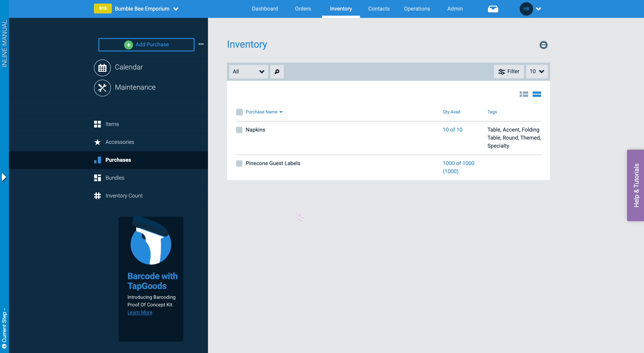Go to Bundles in sidebar
This screenshot has width=644, height=353.
[x=115, y=178]
